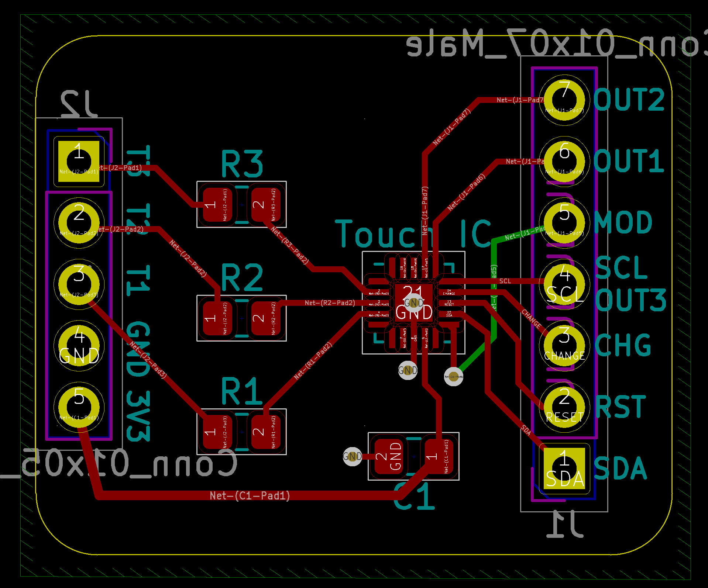Select the via ending the green trace

point(453,377)
